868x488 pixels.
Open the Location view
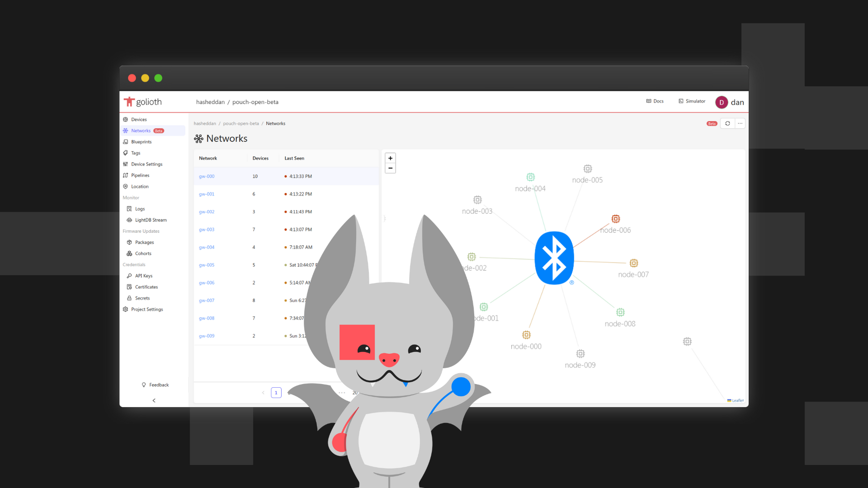[x=139, y=186]
